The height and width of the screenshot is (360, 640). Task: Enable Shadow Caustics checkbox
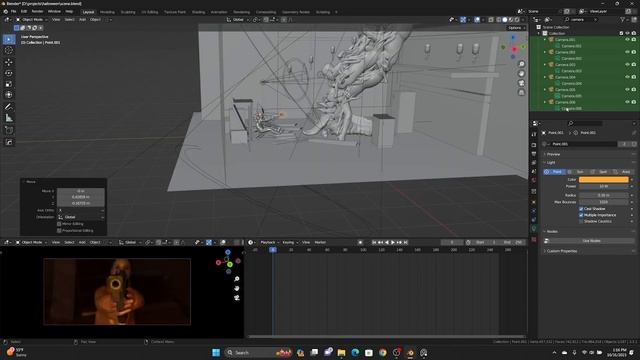pyautogui.click(x=581, y=221)
